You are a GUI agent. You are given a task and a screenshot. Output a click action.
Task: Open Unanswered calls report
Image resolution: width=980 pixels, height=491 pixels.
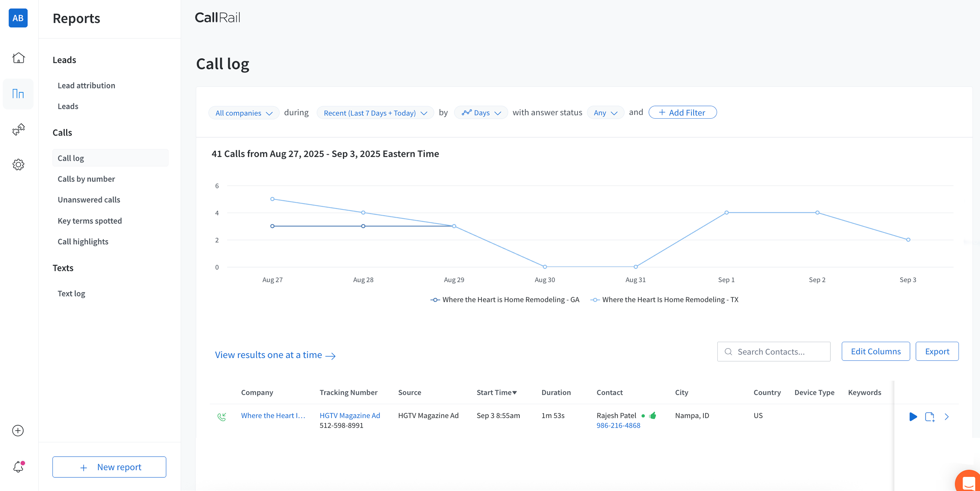89,199
